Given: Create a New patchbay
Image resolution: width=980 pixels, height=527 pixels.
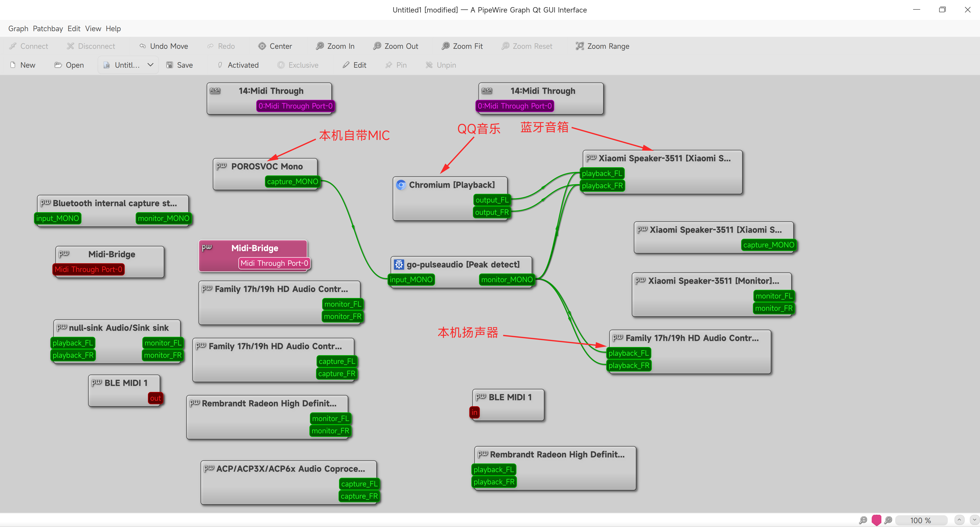Looking at the screenshot, I should tap(22, 65).
